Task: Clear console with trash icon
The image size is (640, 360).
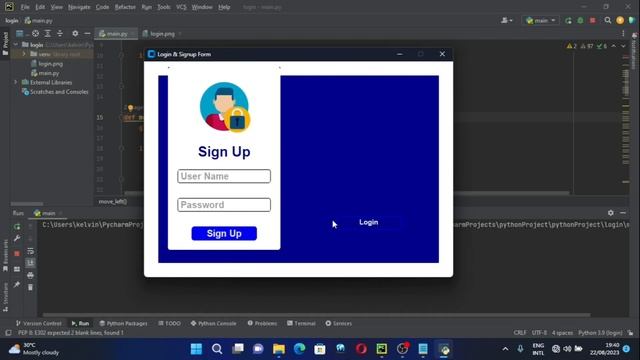Action: coord(30,287)
